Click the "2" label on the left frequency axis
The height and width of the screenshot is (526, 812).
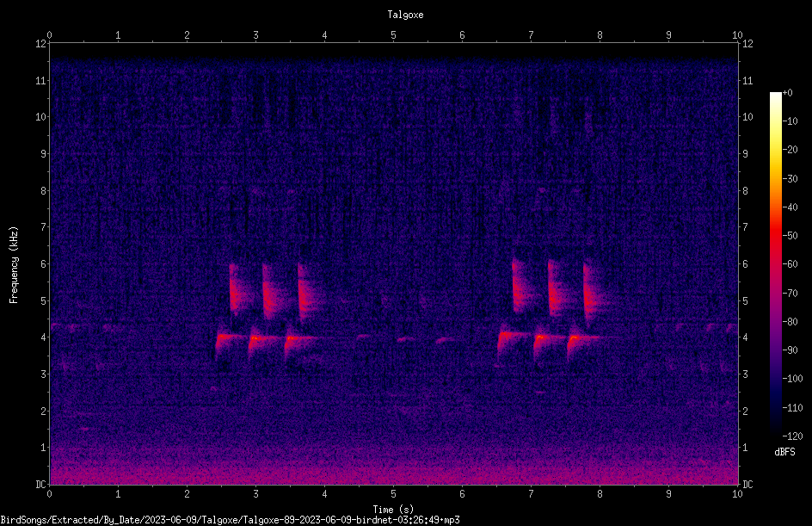(x=43, y=411)
